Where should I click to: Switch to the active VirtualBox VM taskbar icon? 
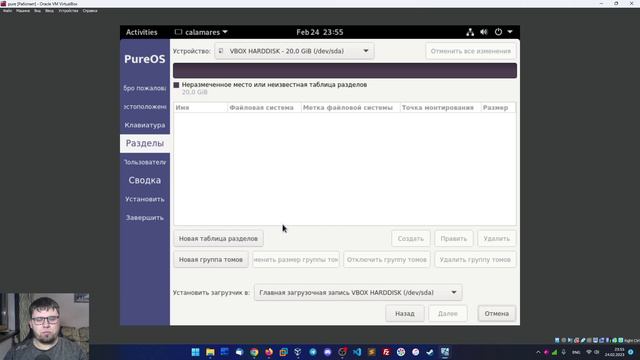click(x=445, y=352)
